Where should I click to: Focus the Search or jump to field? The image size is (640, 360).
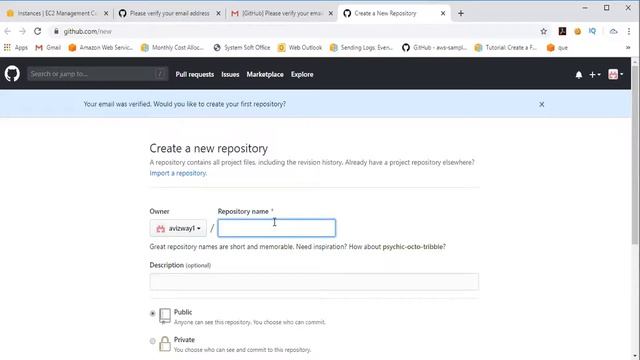tap(98, 74)
